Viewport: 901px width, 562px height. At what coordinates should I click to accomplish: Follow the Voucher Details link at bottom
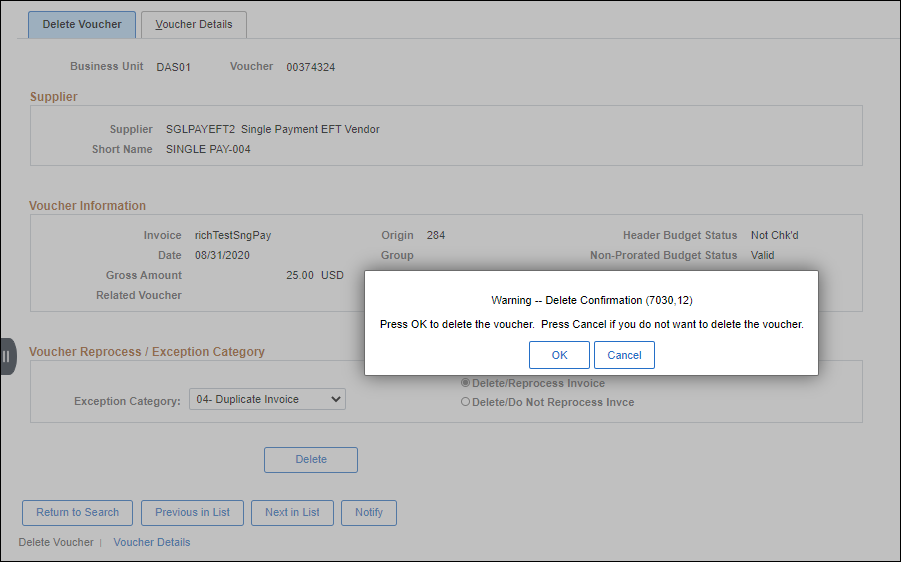151,542
